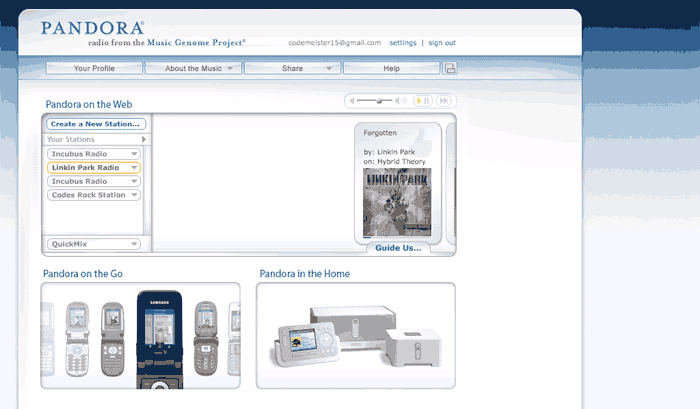Open the About the Music menu

193,68
